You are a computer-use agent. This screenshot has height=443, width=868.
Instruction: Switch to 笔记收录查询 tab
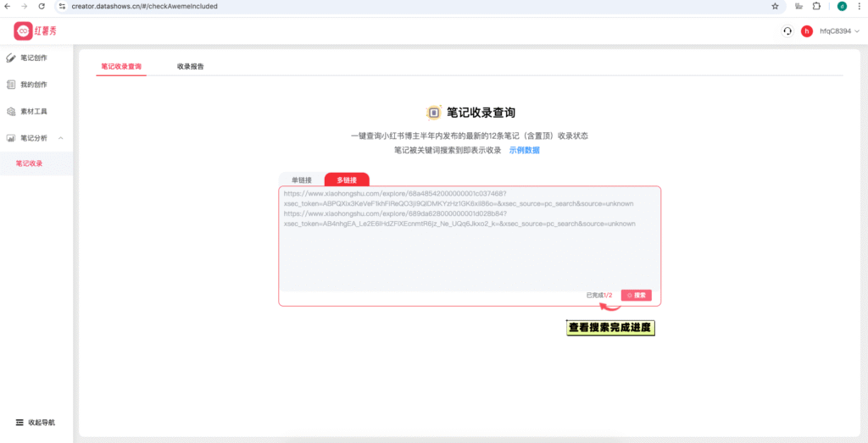(x=121, y=66)
